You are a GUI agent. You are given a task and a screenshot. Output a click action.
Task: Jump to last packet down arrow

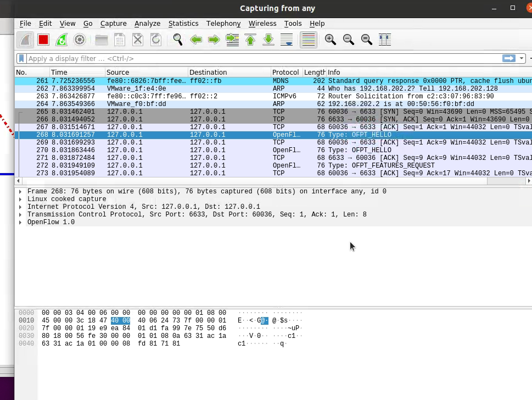268,40
